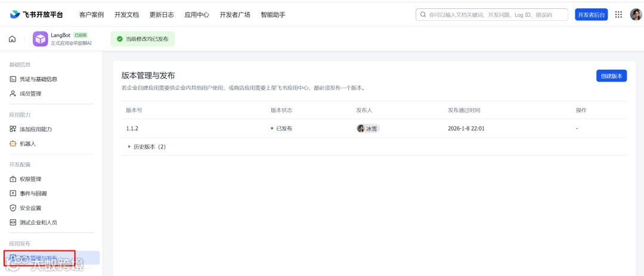Click the Feishu Open Platform logo
The height and width of the screenshot is (276, 644).
(36, 15)
